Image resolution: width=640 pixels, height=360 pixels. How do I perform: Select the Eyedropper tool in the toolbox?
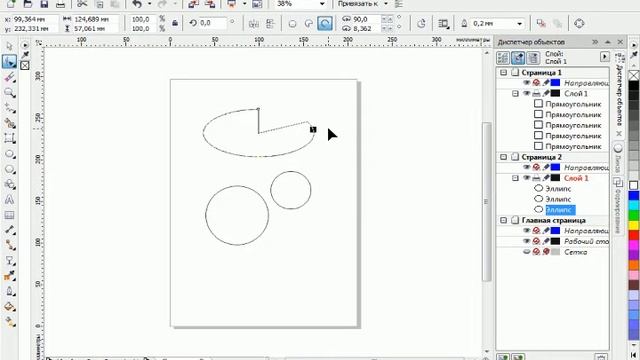pos(9,276)
